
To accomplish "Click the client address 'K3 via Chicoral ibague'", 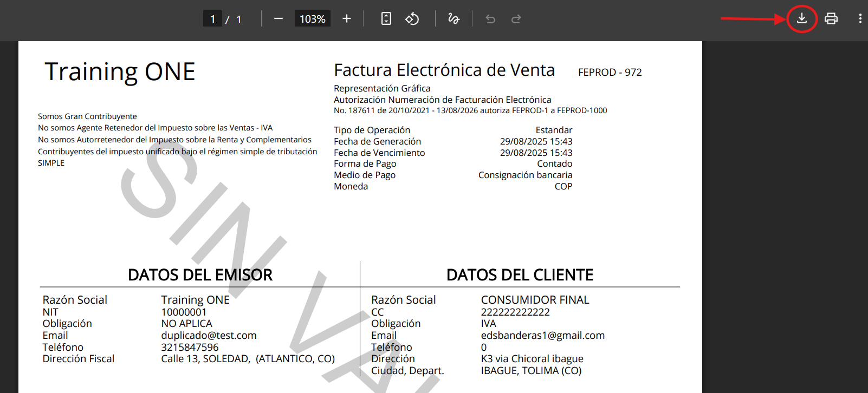I will 532,359.
